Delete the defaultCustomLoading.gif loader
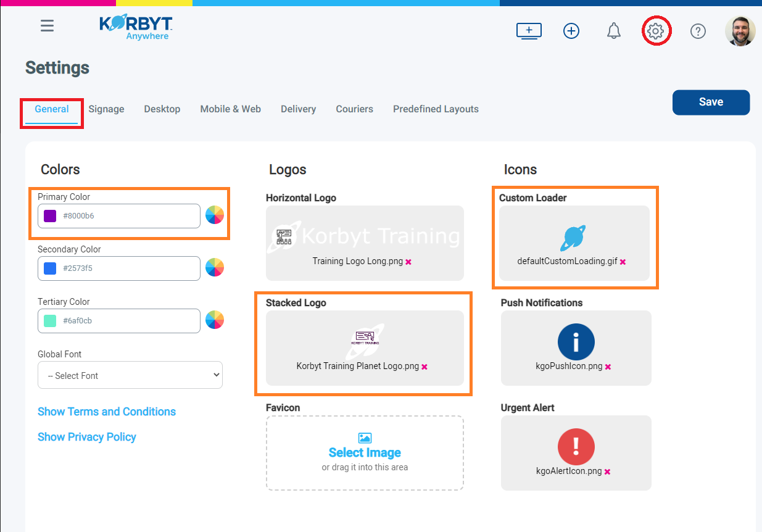The width and height of the screenshot is (762, 532). coord(623,262)
